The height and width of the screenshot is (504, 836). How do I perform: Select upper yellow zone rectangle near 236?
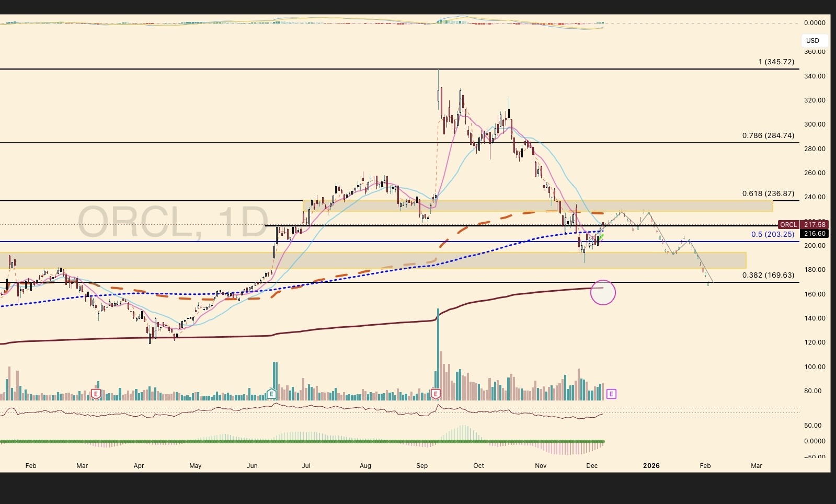537,205
